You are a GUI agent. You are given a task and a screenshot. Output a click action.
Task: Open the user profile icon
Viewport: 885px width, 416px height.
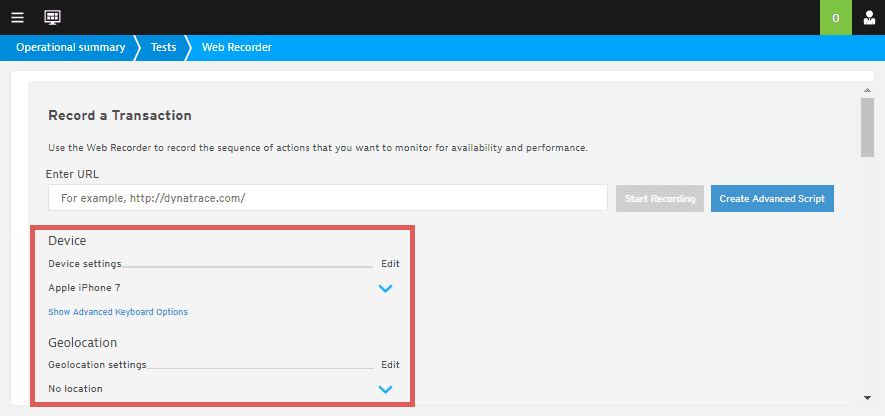[x=869, y=17]
